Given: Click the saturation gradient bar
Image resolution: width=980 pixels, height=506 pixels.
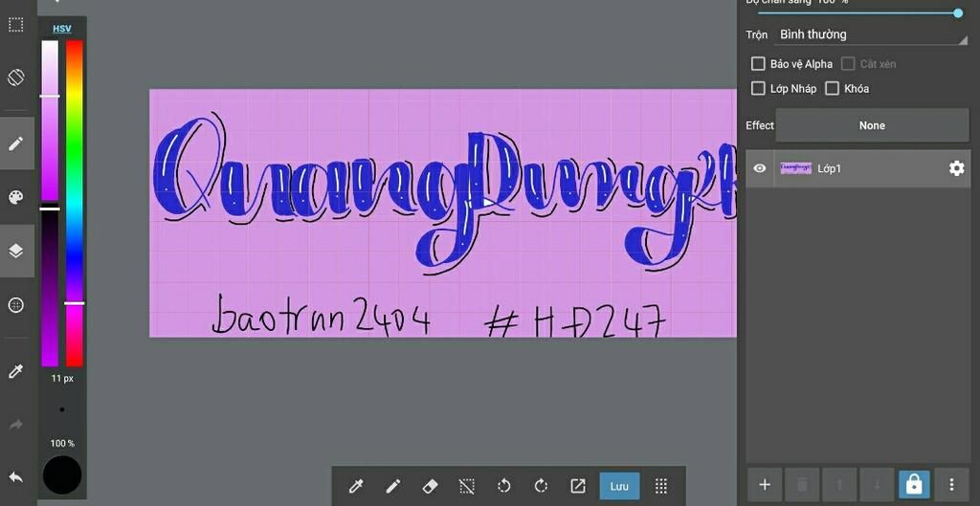Looking at the screenshot, I should click(x=50, y=121).
